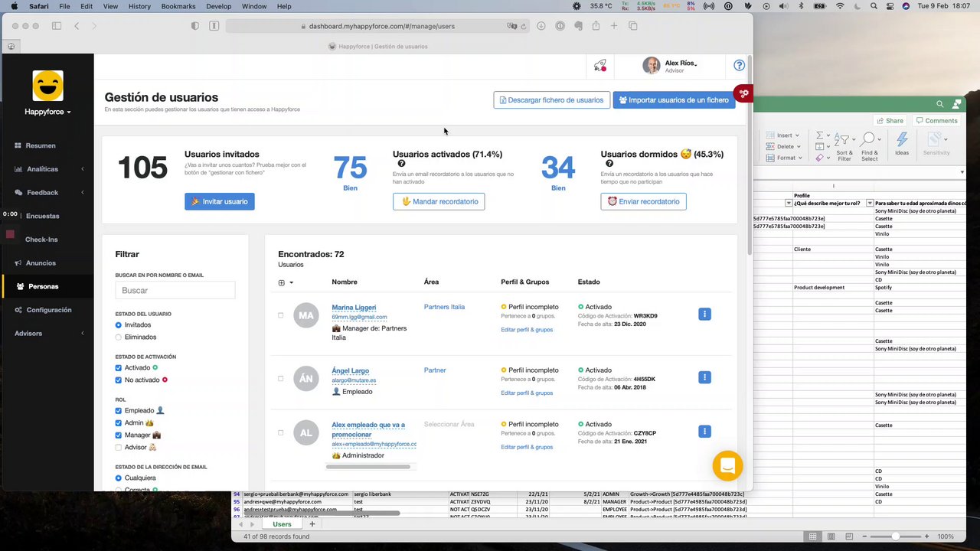Open the Alex Ríos account dropdown
The image size is (980, 551).
click(670, 66)
